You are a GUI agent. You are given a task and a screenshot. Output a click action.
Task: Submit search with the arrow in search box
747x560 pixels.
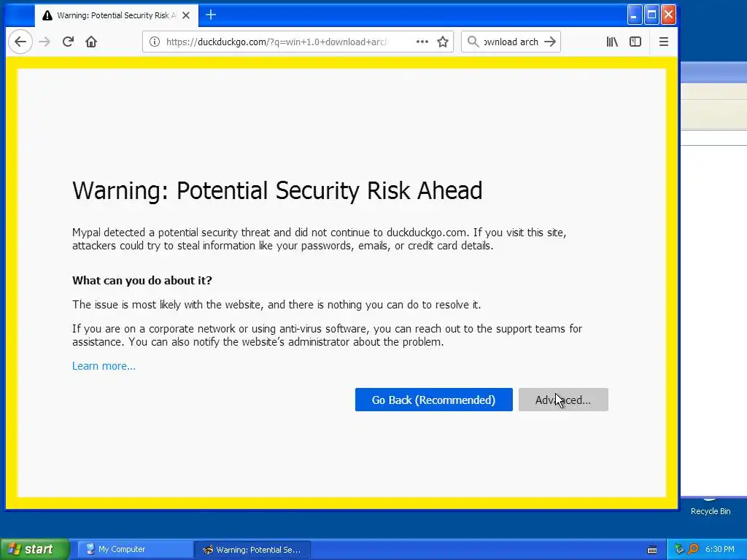pyautogui.click(x=550, y=42)
